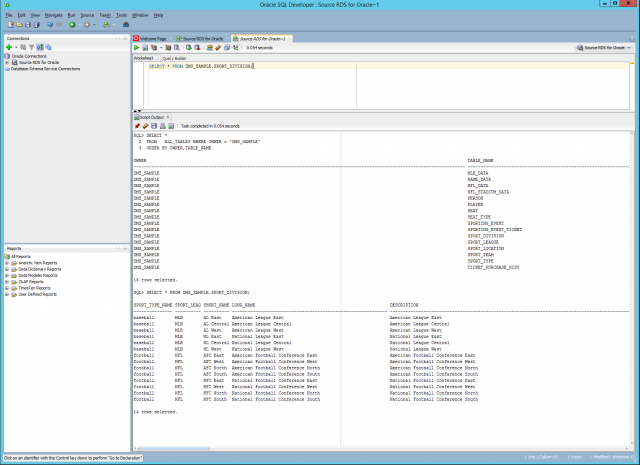Select Oracle Connections tree node
This screenshot has height=465, width=640.
pos(29,56)
